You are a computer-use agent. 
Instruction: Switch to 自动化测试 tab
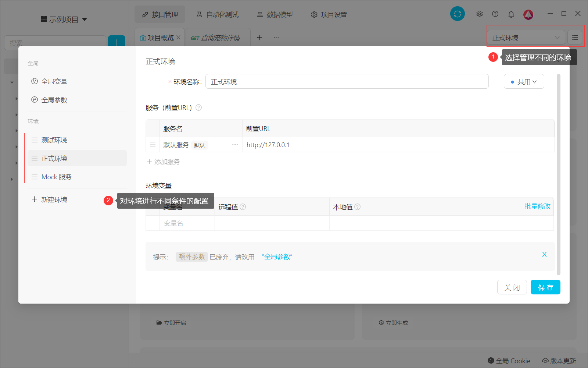218,14
